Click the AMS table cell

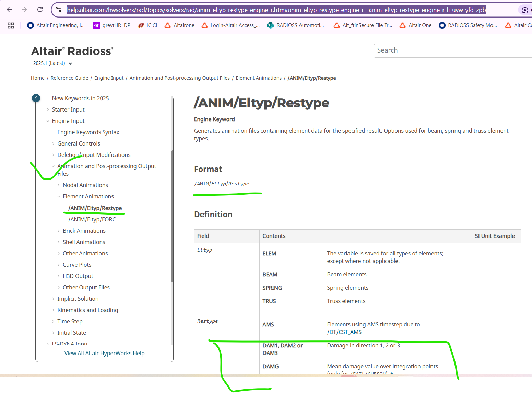coord(268,324)
